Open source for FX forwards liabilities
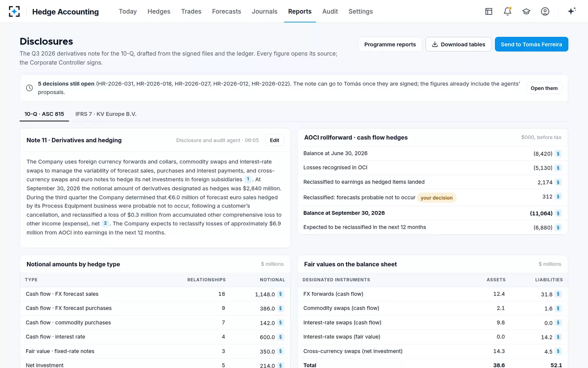The width and height of the screenshot is (588, 368). [x=558, y=294]
